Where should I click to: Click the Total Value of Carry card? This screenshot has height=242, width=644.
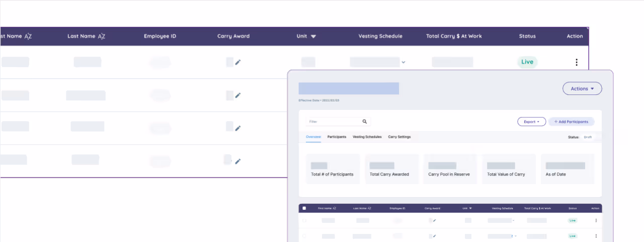coord(509,169)
